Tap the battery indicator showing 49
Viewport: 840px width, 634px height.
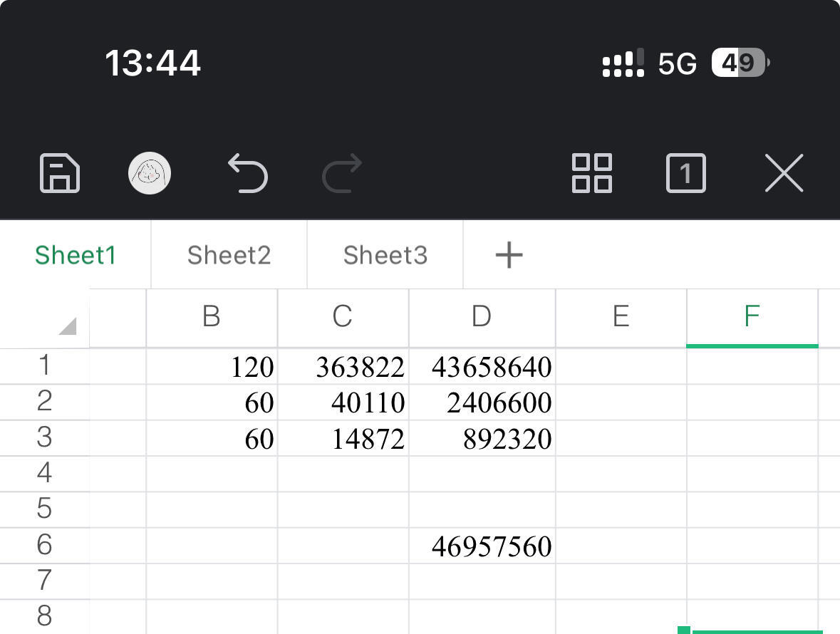(x=740, y=63)
